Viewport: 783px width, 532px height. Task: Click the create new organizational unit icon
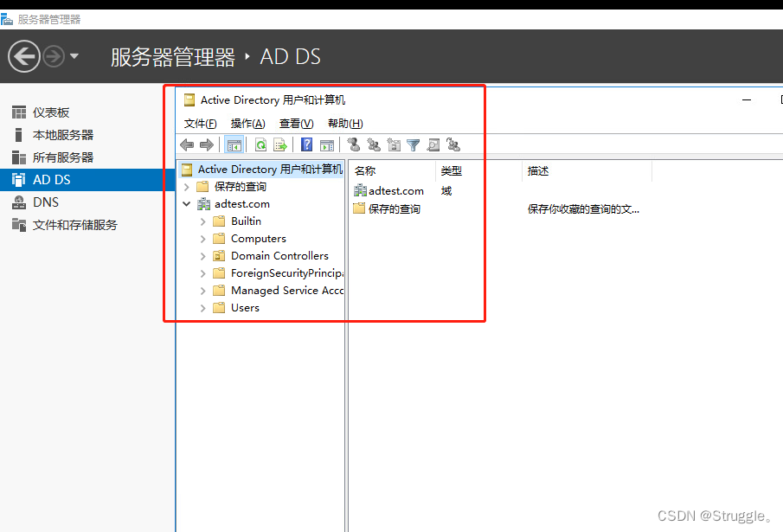tap(394, 144)
